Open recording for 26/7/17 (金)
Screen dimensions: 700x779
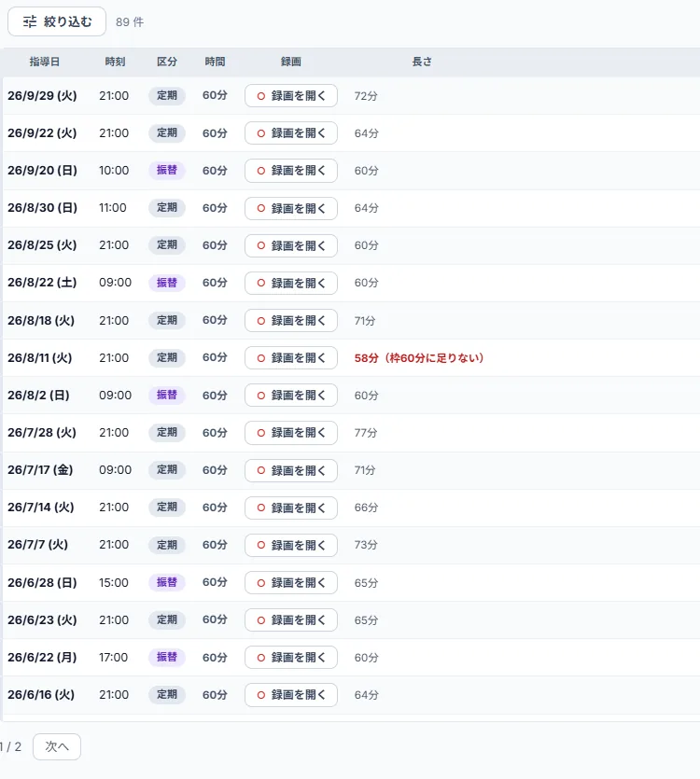pos(291,470)
